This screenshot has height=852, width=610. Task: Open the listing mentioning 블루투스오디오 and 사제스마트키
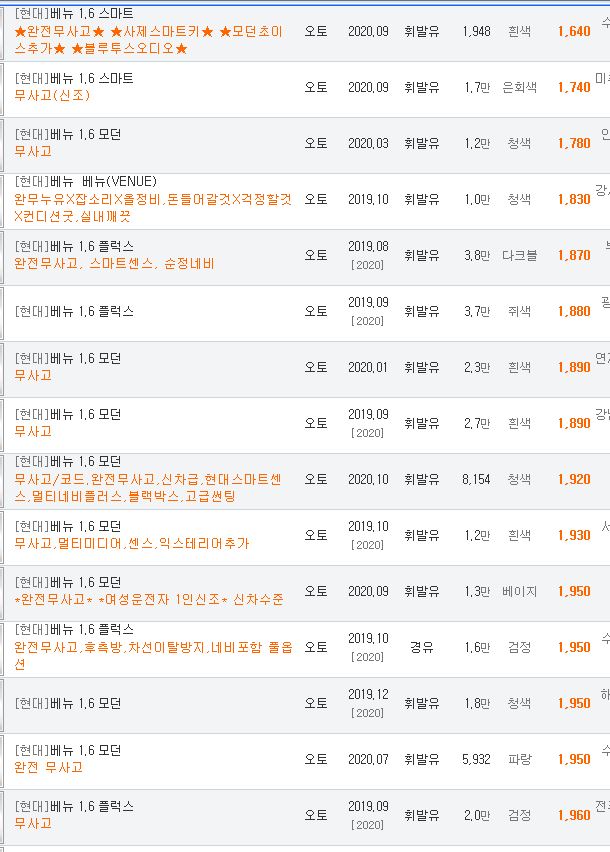(148, 40)
